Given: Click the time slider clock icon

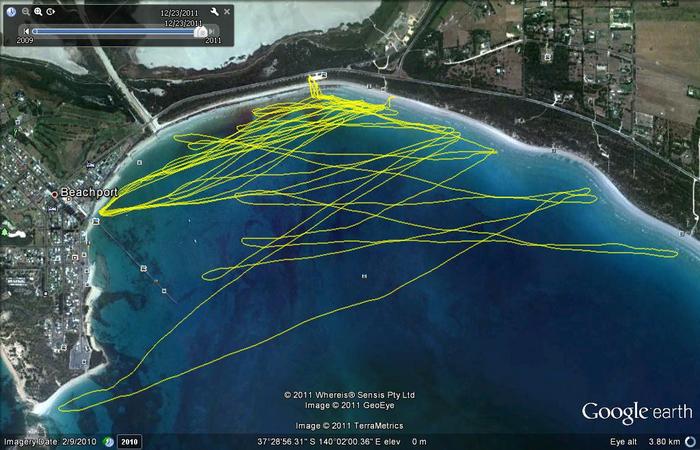Looking at the screenshot, I should coord(11,12).
